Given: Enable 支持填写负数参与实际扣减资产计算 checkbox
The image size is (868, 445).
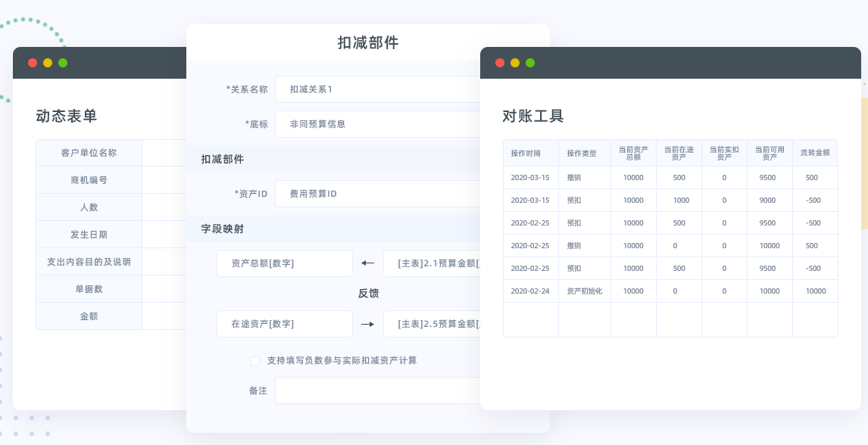Looking at the screenshot, I should [255, 361].
